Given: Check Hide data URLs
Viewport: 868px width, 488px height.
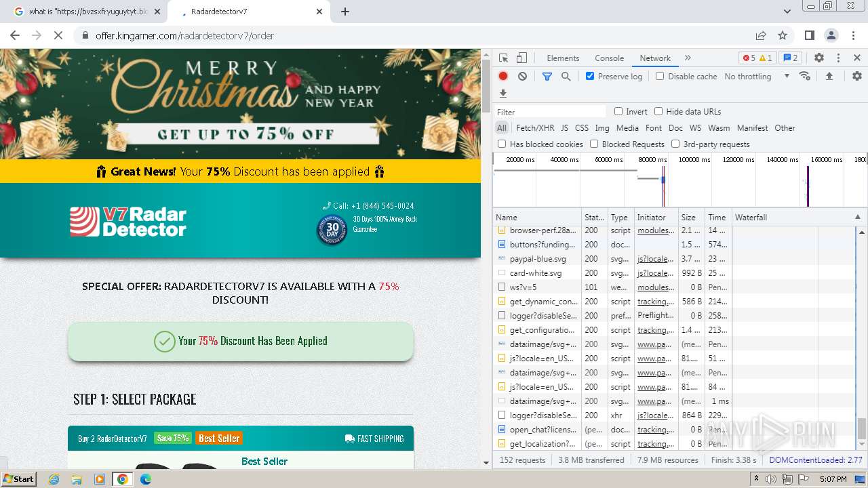Looking at the screenshot, I should [x=658, y=111].
